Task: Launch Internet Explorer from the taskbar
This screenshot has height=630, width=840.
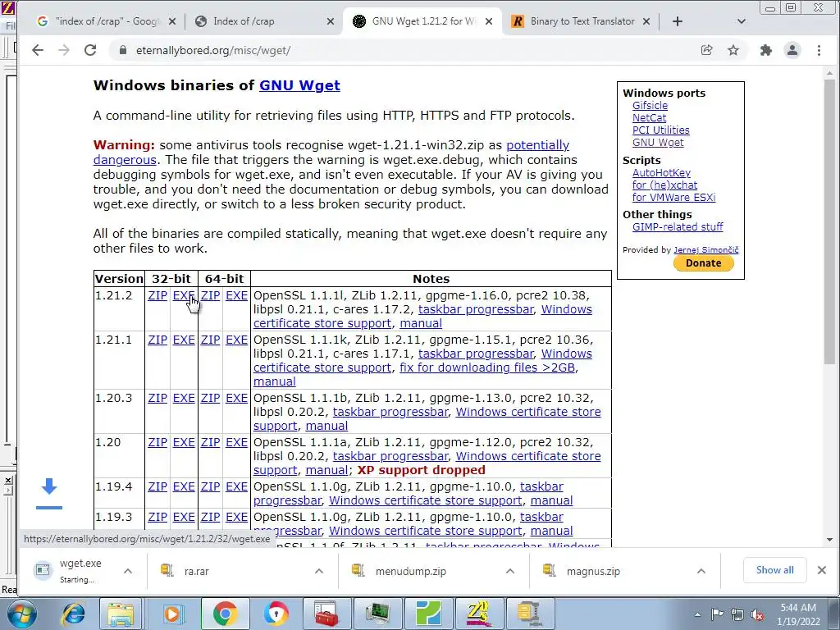Action: coord(74,614)
